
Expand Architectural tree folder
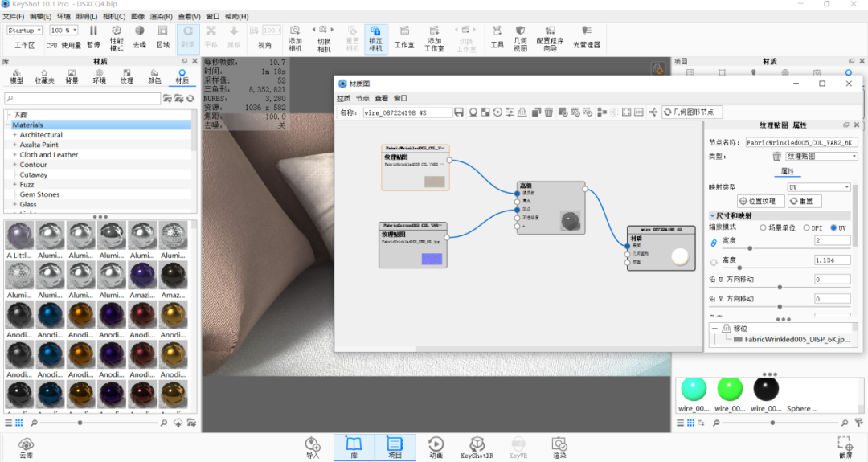[x=15, y=135]
